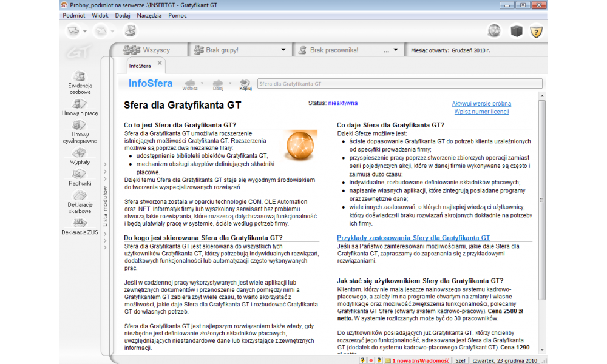Click the InfoSfera blue title
Viewport: 607px width, 364px height.
(x=150, y=84)
